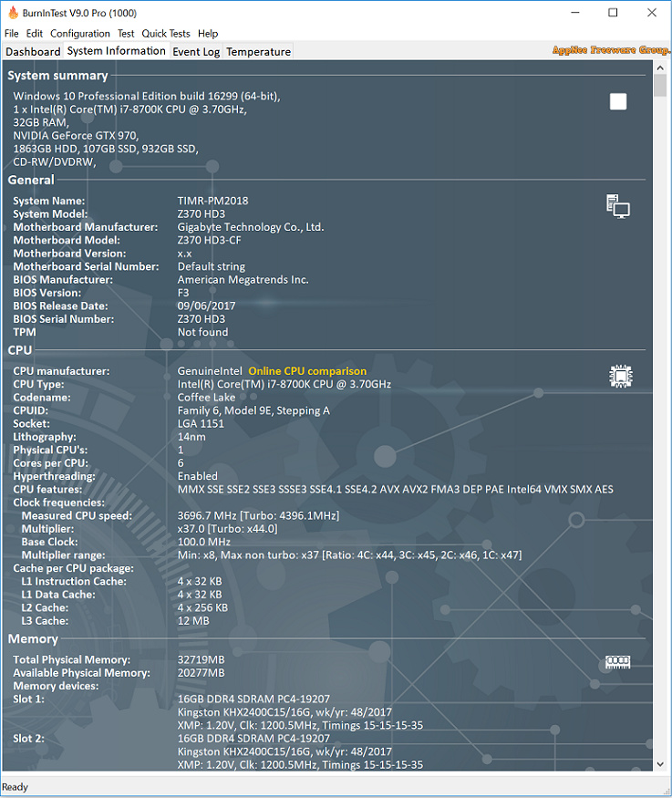Click the CPUID value Family 6, Model 9E

(253, 410)
